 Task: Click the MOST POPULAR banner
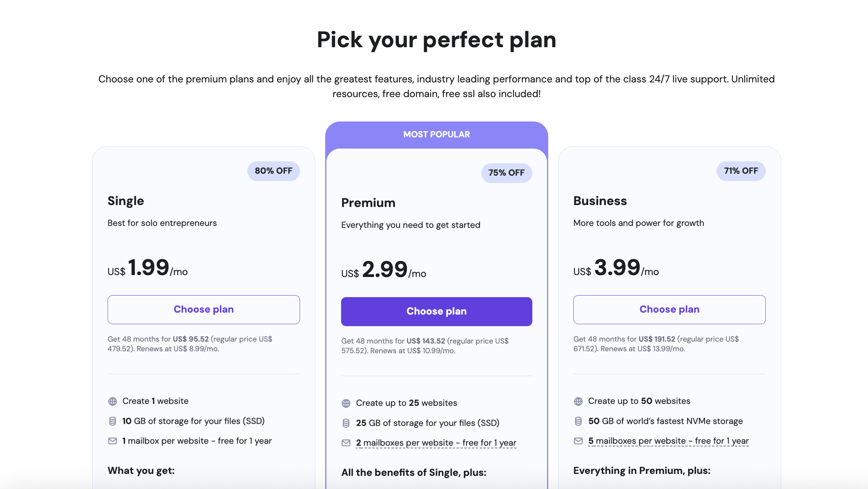pos(436,134)
